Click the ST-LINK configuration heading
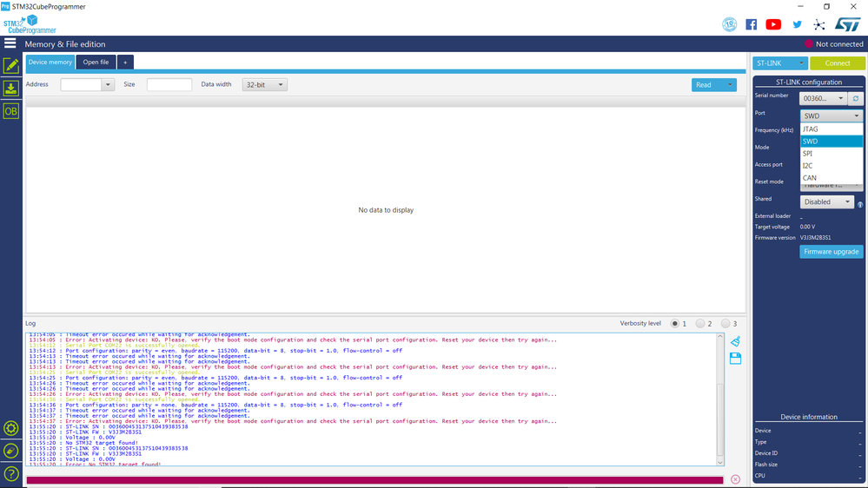The width and height of the screenshot is (868, 488). (809, 82)
